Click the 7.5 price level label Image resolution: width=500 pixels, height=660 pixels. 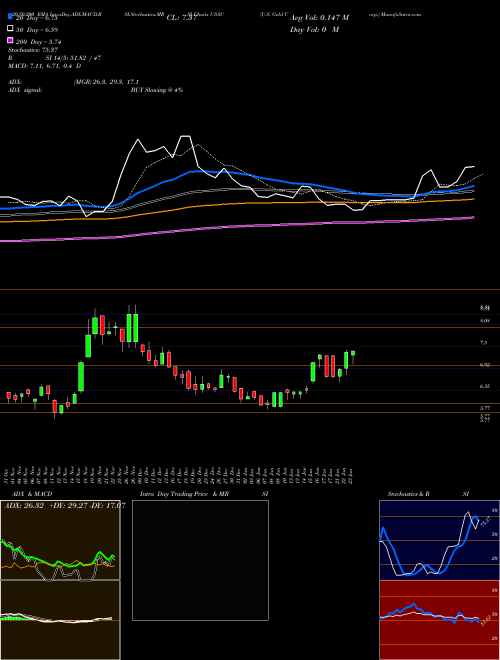[x=484, y=343]
